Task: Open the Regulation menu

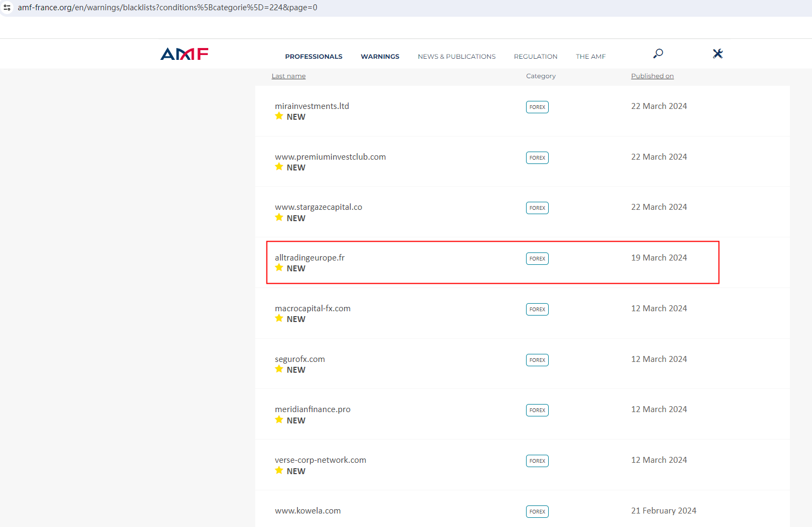Action: [x=535, y=57]
